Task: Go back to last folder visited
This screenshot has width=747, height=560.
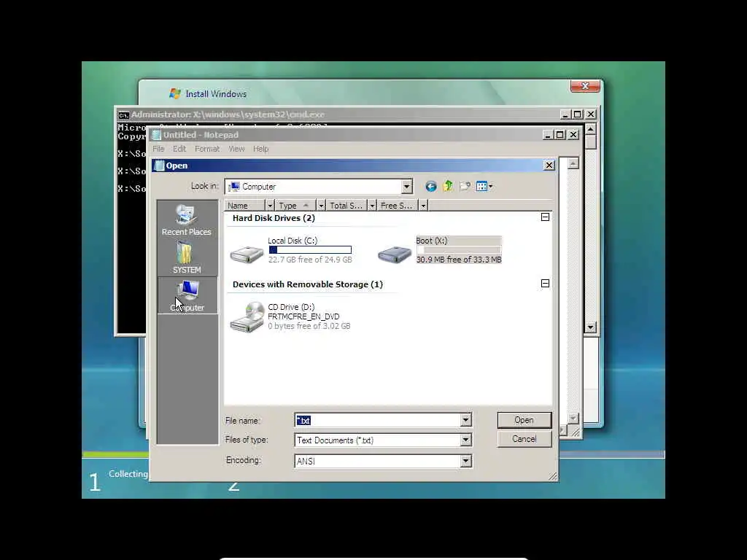Action: [x=430, y=187]
